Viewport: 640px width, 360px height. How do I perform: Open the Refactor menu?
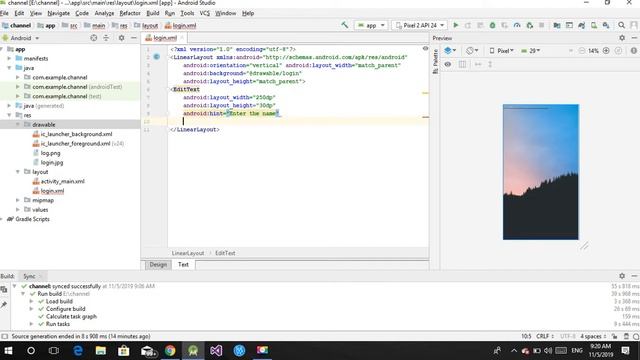click(130, 13)
